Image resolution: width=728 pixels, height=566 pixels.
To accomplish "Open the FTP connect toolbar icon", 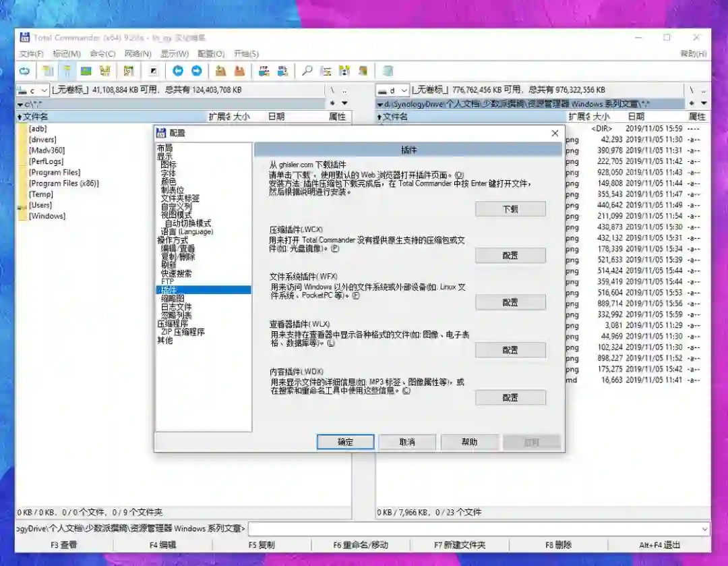I will point(264,71).
